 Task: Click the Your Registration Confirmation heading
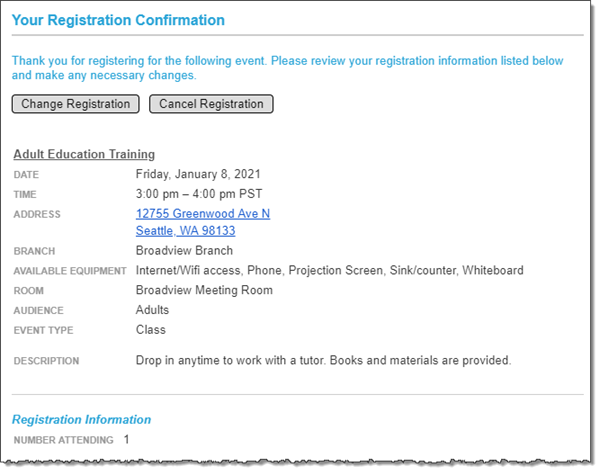pyautogui.click(x=118, y=20)
